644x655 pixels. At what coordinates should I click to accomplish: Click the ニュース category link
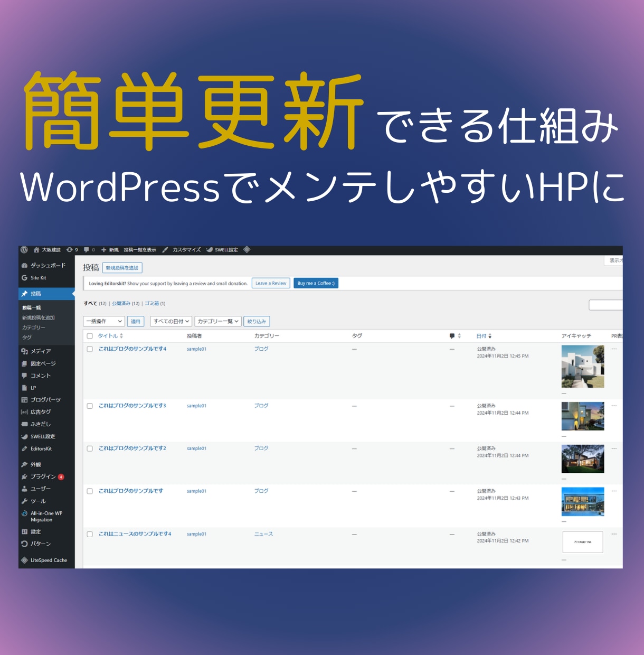coord(263,534)
